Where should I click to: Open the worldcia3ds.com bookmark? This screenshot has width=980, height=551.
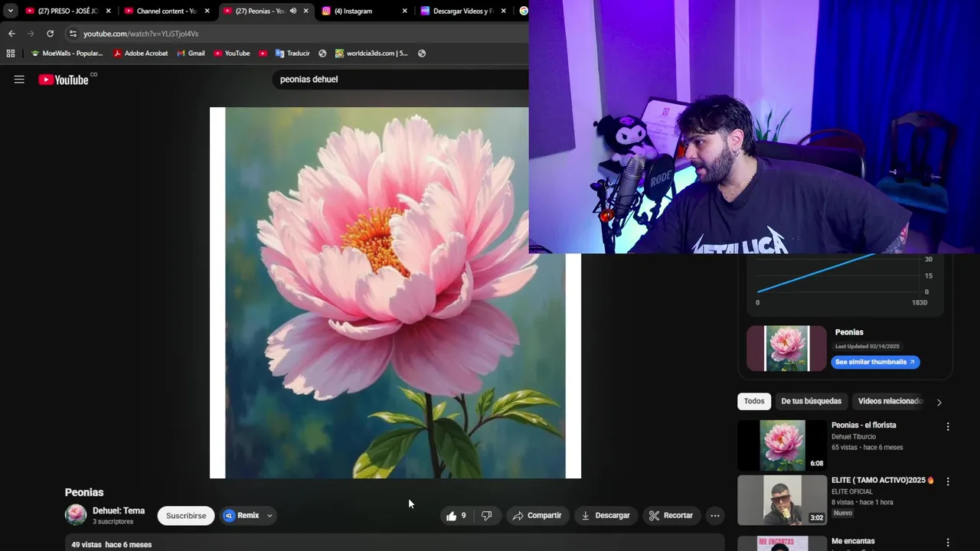[x=371, y=54]
